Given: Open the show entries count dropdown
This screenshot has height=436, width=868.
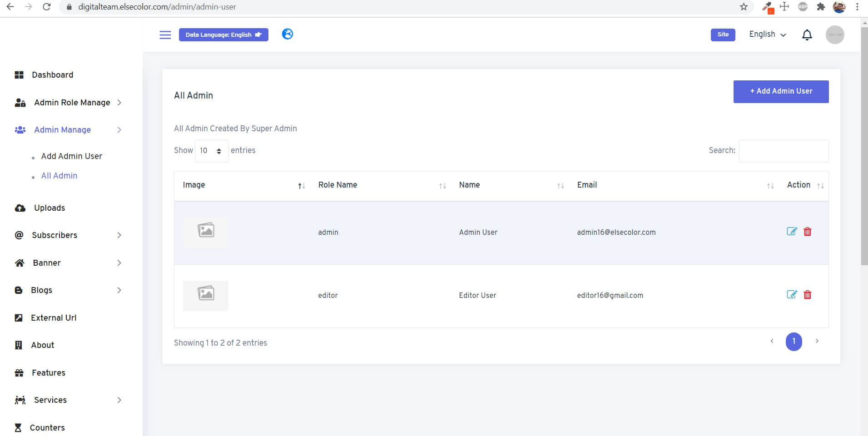Looking at the screenshot, I should coord(211,151).
